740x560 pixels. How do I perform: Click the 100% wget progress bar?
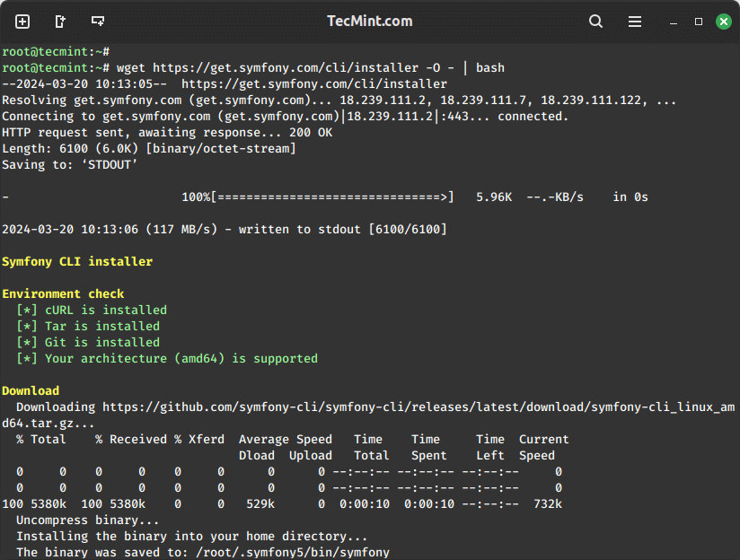pyautogui.click(x=318, y=197)
